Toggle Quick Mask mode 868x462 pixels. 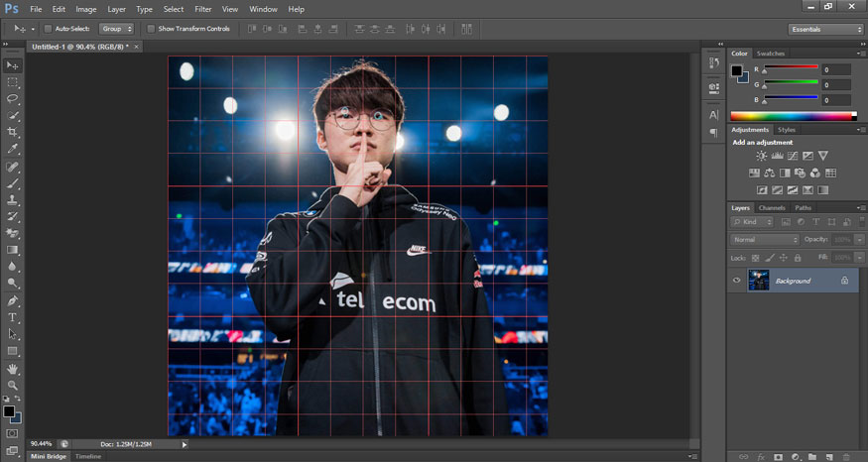[12, 433]
